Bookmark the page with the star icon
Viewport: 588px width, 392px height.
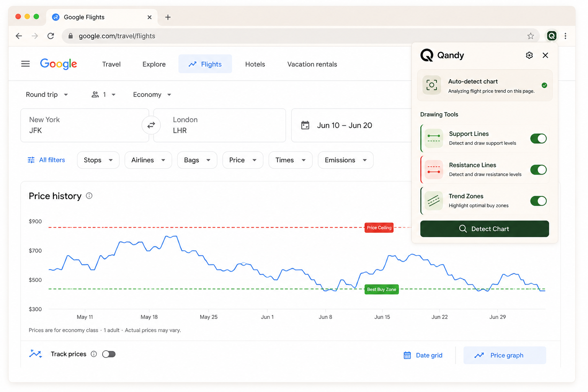click(x=531, y=36)
